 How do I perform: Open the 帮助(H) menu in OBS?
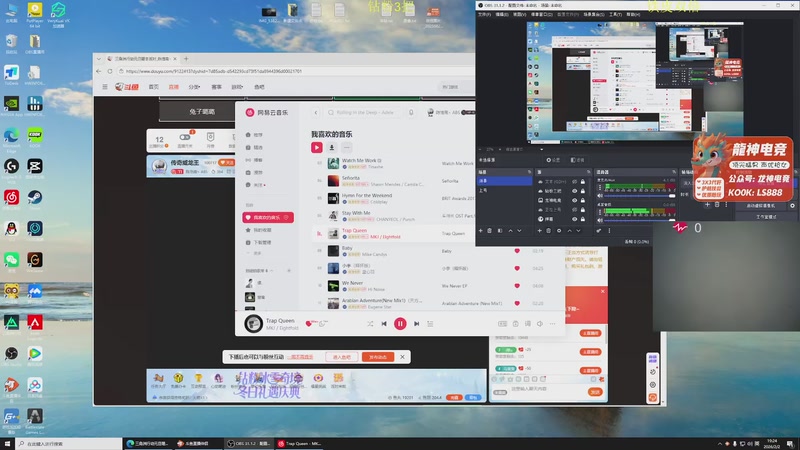coord(633,14)
